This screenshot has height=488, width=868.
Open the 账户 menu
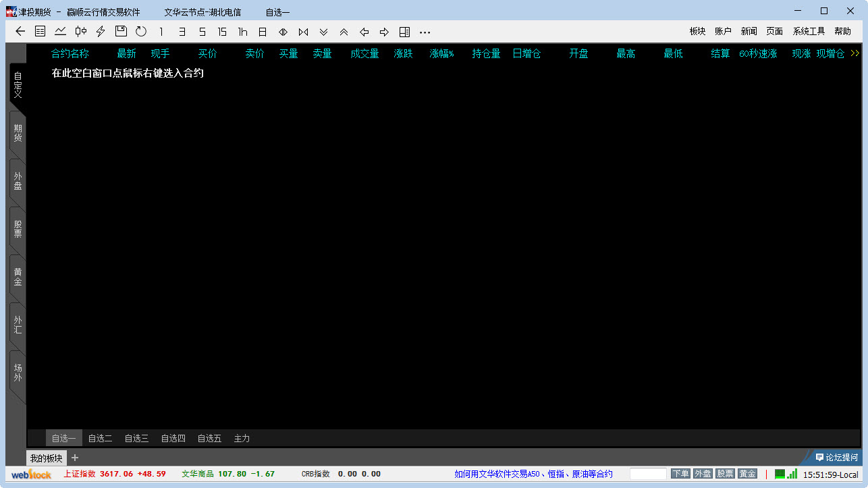tap(723, 31)
